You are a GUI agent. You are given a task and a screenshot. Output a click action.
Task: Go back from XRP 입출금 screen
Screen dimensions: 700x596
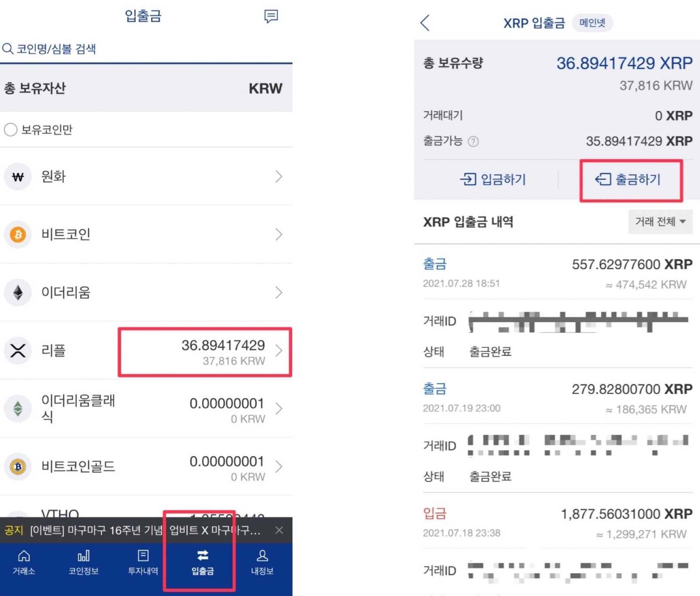click(x=425, y=23)
